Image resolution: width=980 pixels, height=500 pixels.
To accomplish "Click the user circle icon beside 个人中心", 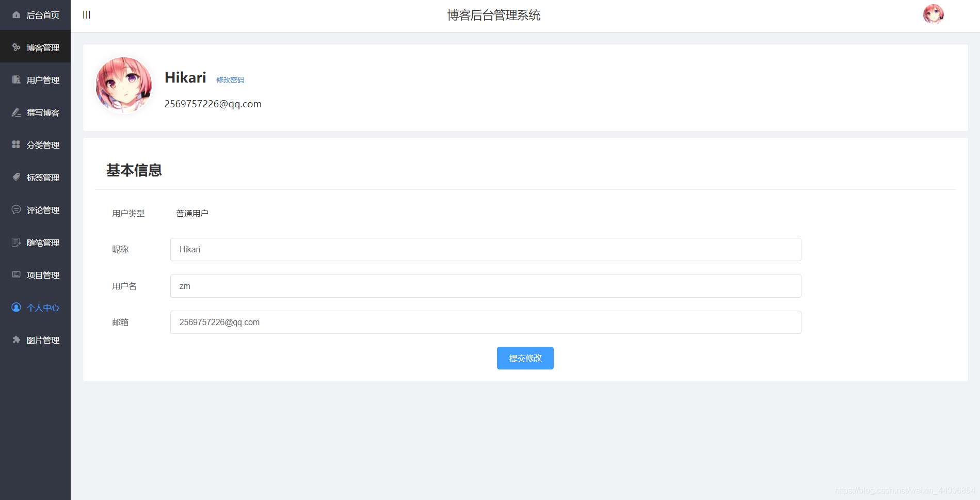I will pyautogui.click(x=16, y=307).
